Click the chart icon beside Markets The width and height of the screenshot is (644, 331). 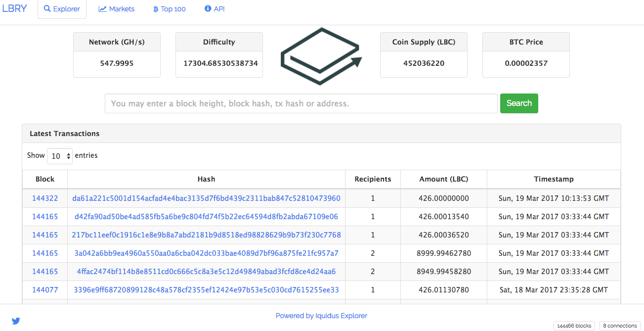(102, 9)
